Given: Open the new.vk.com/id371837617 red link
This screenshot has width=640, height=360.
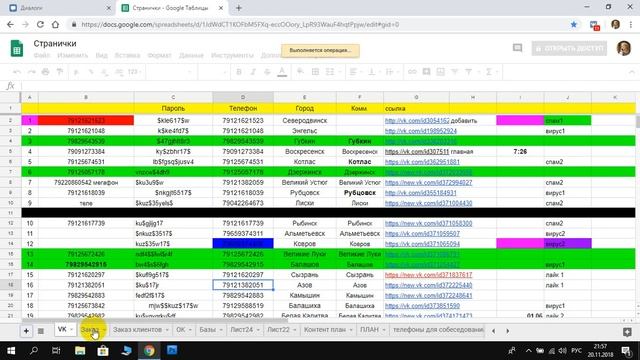Looking at the screenshot, I should tap(429, 275).
